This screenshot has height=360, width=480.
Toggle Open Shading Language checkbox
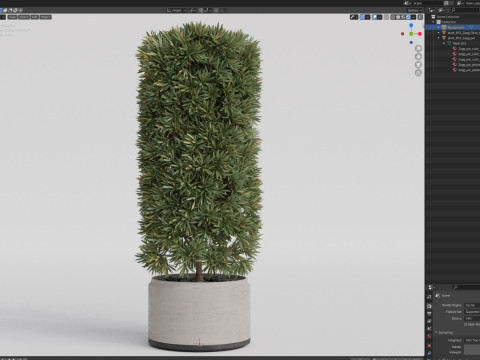pos(466,324)
